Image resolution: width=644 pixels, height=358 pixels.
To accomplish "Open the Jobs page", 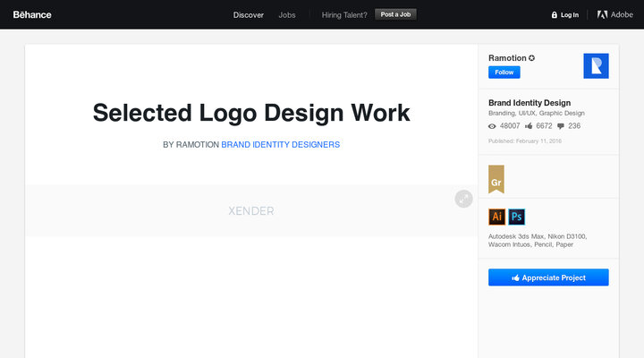I will point(287,15).
